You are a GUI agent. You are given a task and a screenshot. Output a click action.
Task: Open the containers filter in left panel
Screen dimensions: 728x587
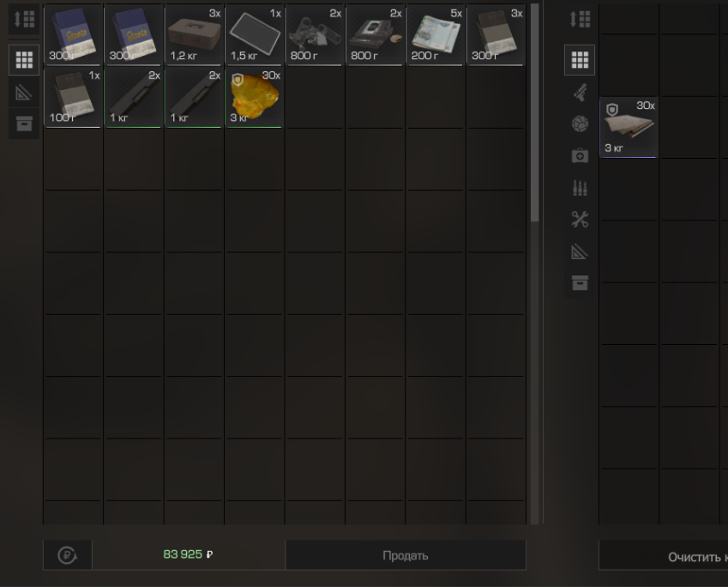click(x=24, y=124)
